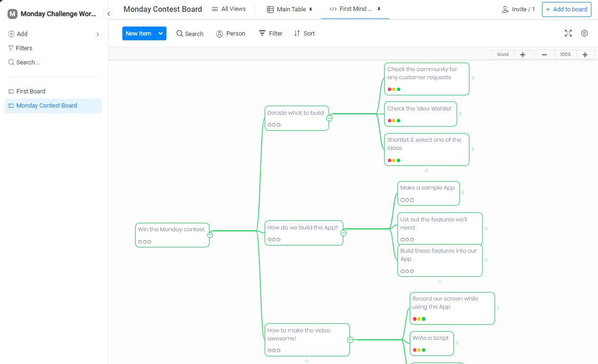
Task: Open Filters in the sidebar
Action: (20, 48)
